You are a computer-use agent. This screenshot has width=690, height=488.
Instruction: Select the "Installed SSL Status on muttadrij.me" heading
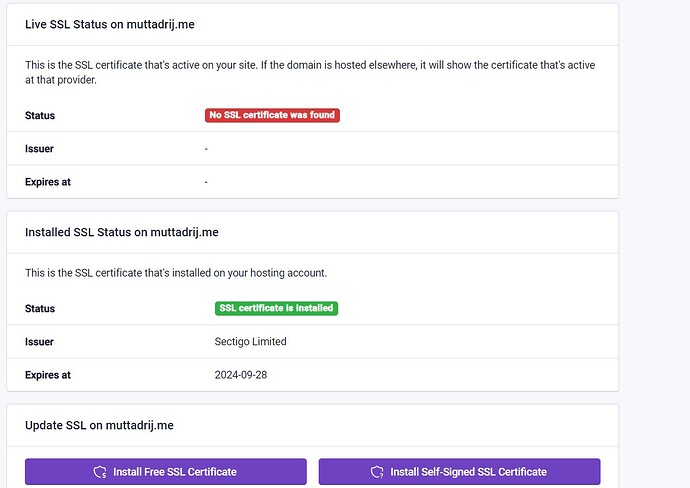[121, 232]
